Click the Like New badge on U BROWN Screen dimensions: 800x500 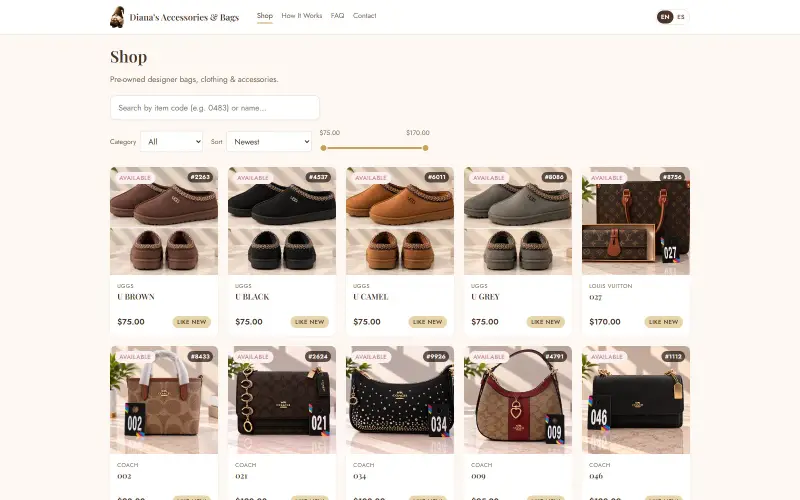(x=191, y=322)
